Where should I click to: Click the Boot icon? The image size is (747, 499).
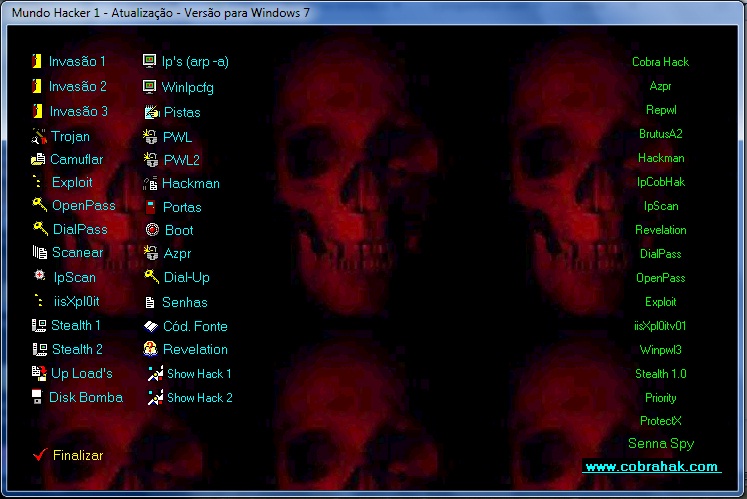point(151,230)
